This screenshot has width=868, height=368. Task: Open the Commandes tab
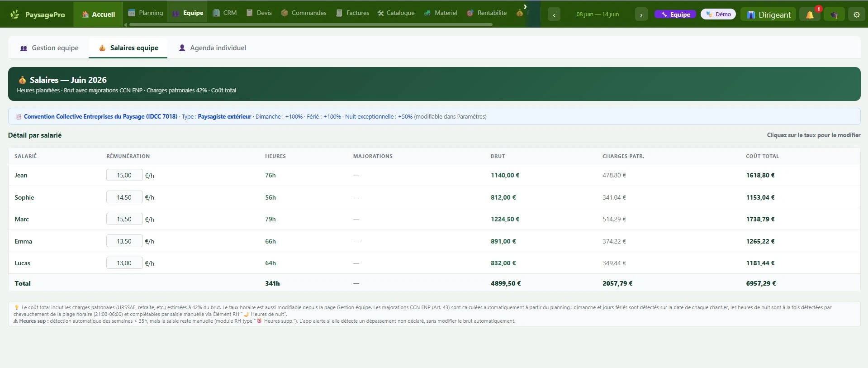pyautogui.click(x=304, y=13)
